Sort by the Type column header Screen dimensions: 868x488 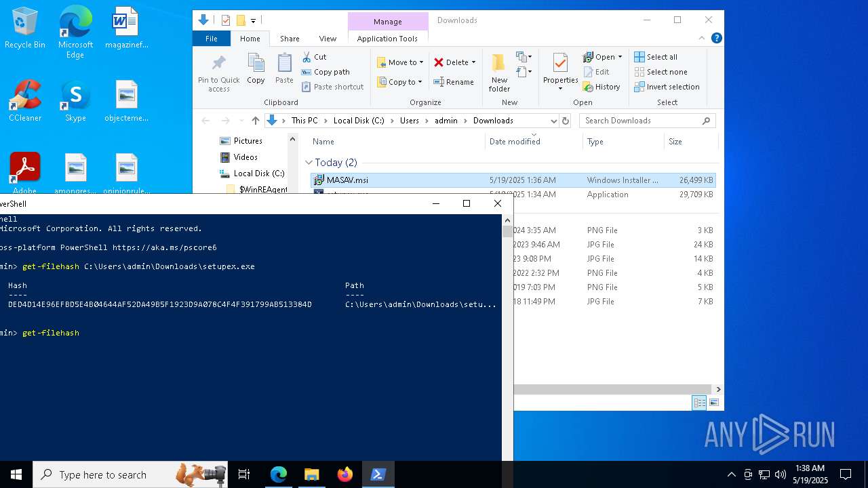point(623,142)
